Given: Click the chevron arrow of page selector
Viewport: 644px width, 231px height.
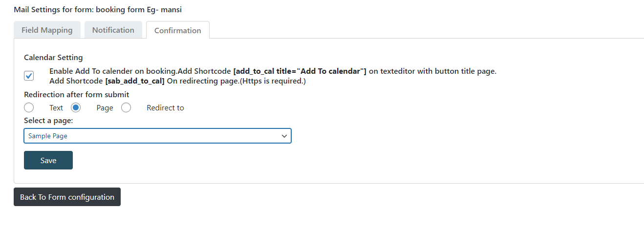Looking at the screenshot, I should 284,136.
